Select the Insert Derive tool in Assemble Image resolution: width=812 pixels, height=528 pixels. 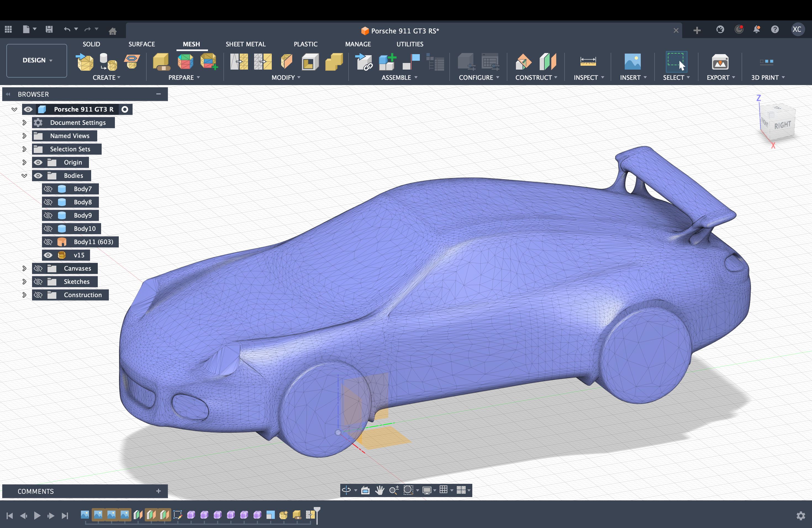coord(364,62)
